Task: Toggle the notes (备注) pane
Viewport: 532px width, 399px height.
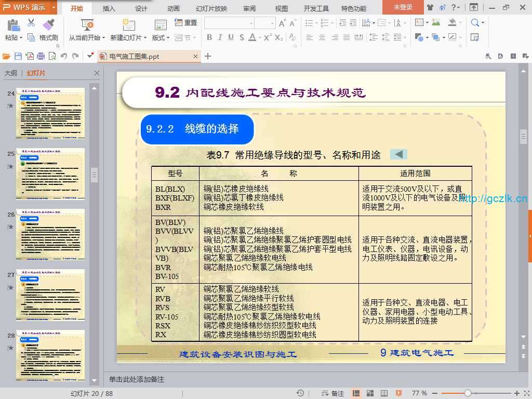Action: point(332,393)
